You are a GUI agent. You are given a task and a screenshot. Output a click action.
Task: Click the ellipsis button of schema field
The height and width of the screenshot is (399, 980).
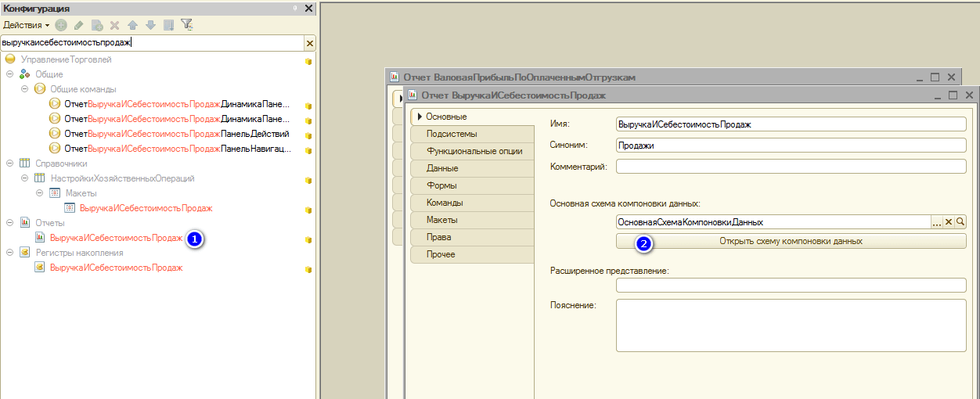coord(936,222)
